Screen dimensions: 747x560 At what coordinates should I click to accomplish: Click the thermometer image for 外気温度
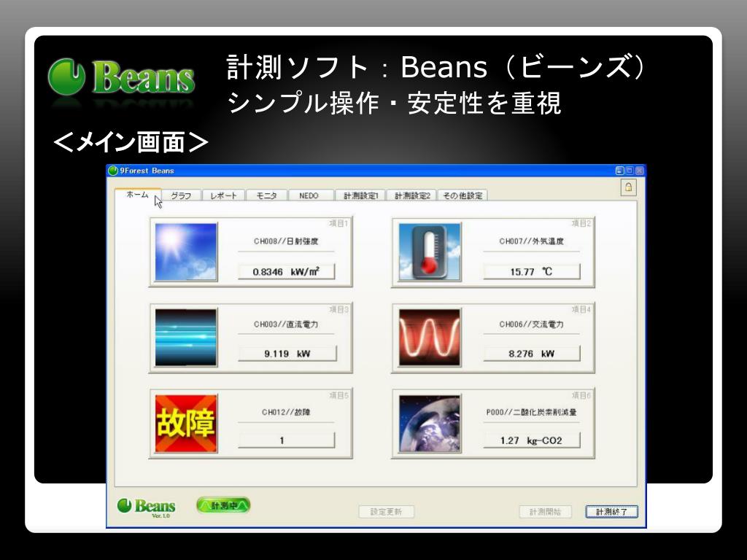[430, 252]
